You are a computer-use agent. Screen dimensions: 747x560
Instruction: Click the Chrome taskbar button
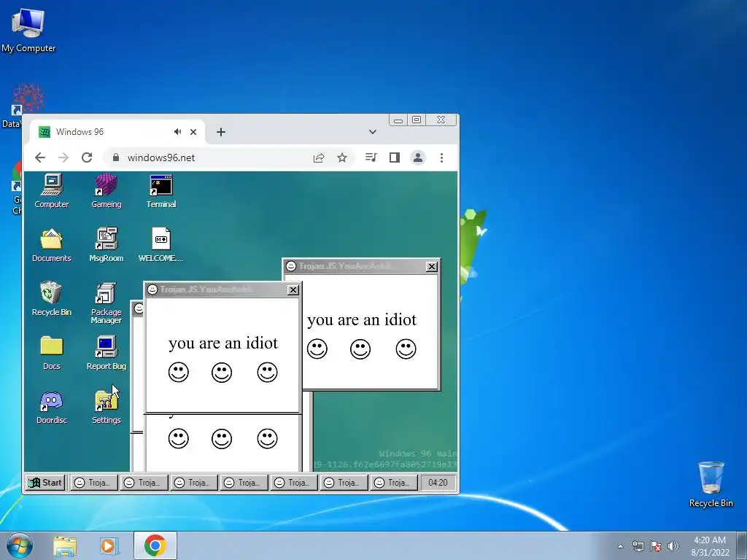155,545
